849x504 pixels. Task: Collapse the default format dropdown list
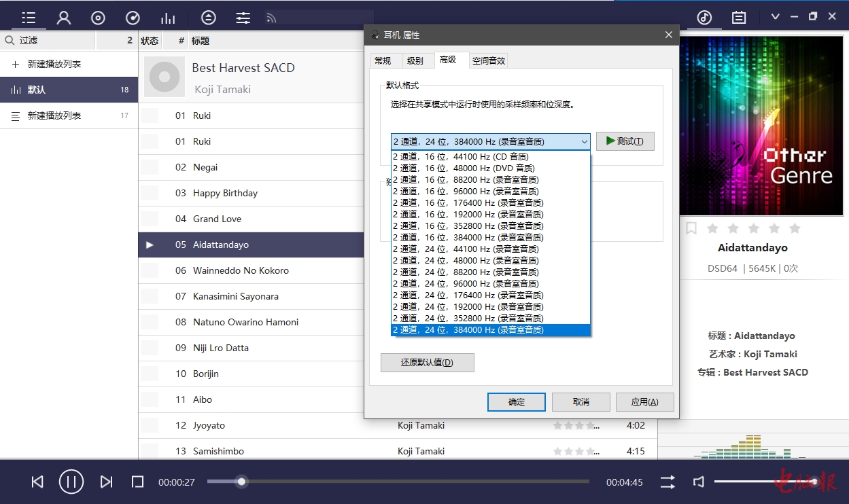click(x=584, y=141)
